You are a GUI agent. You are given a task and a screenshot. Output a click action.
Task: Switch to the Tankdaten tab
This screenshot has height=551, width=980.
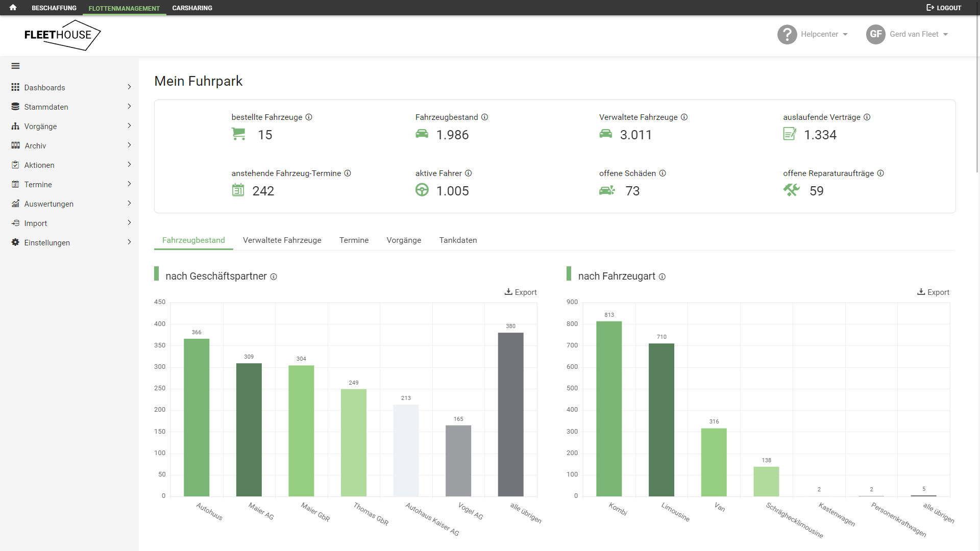(458, 240)
